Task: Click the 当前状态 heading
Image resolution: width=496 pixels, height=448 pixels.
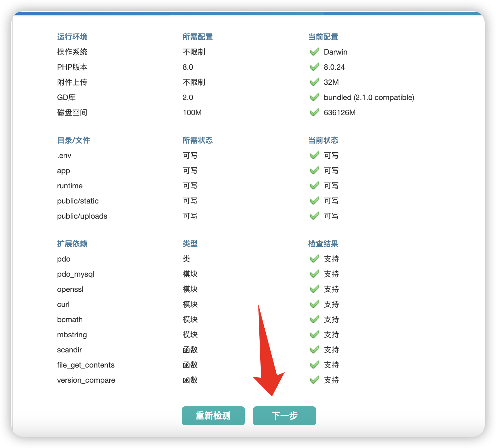Action: 323,140
